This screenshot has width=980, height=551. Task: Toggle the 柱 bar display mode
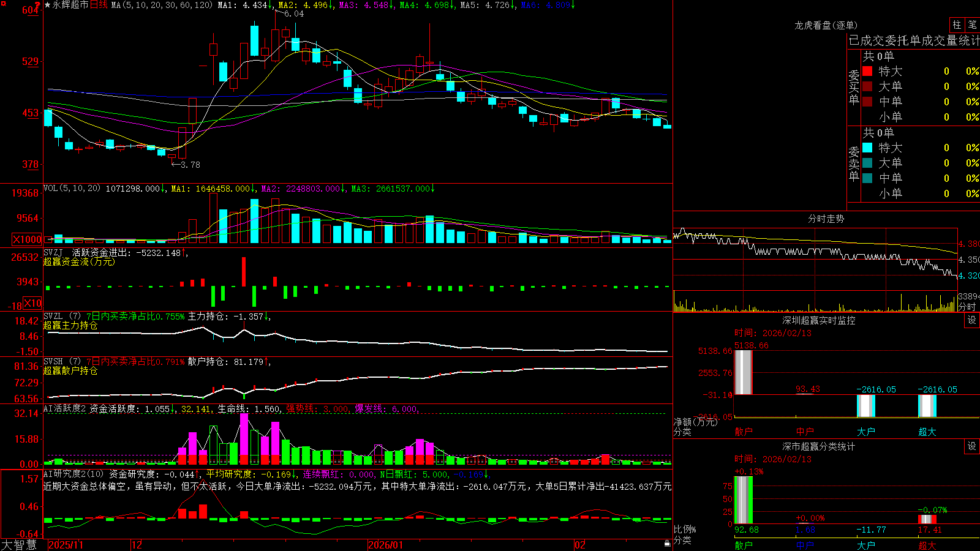(957, 24)
